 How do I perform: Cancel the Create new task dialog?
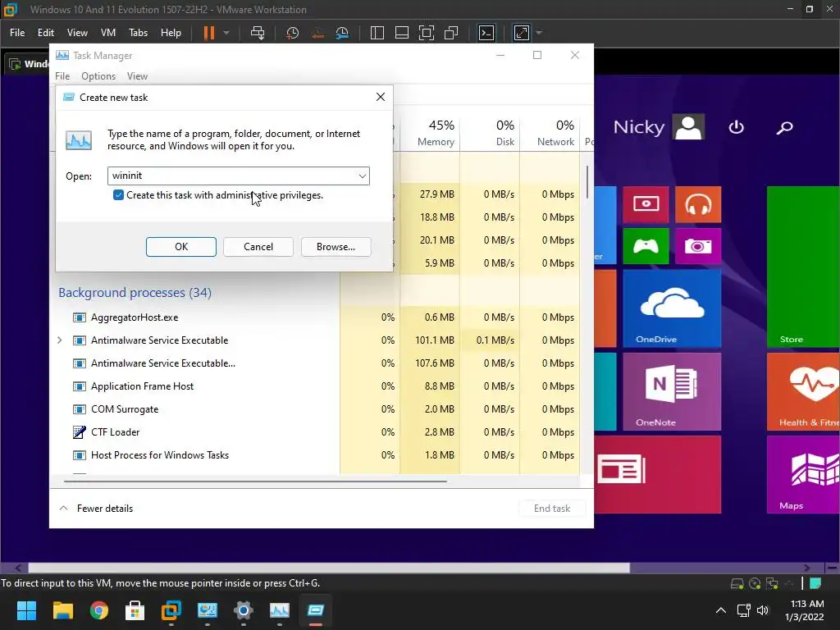tap(258, 247)
